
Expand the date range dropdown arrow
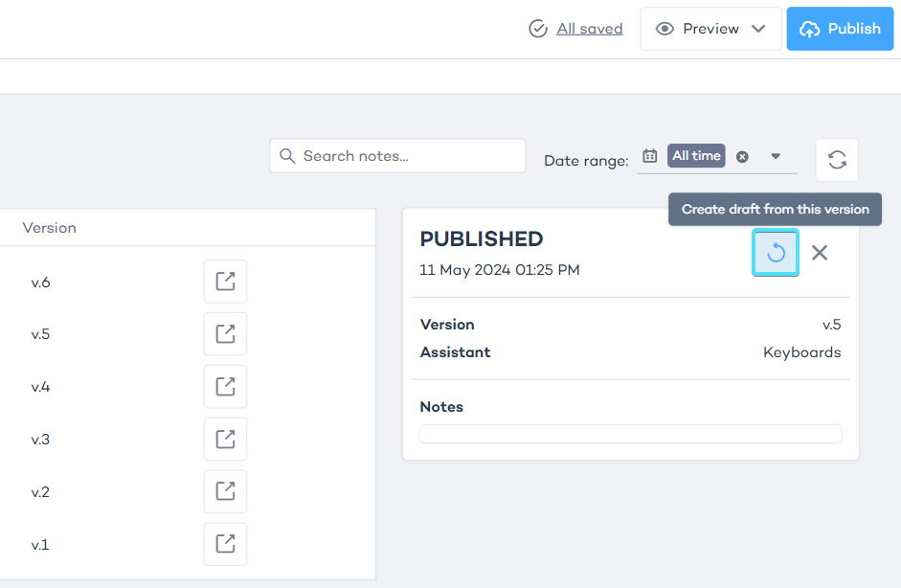click(776, 157)
